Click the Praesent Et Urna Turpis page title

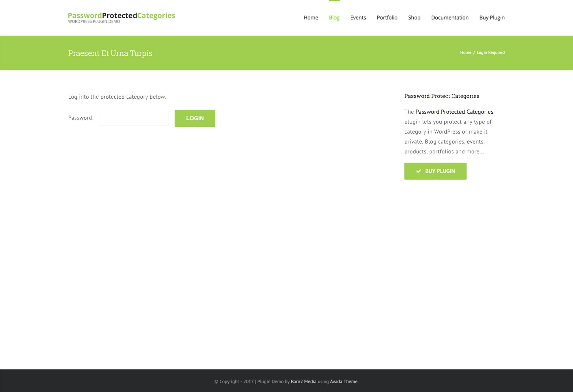coord(110,53)
